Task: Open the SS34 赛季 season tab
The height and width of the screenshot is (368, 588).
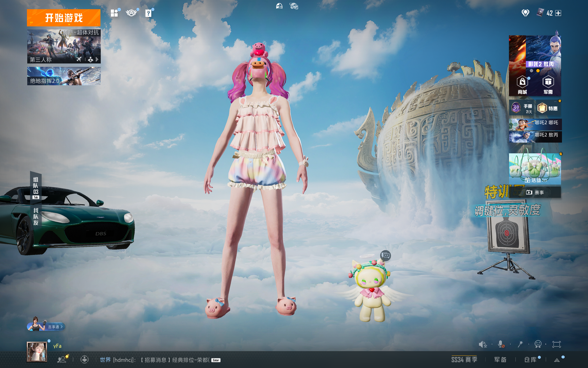Action: [x=464, y=359]
